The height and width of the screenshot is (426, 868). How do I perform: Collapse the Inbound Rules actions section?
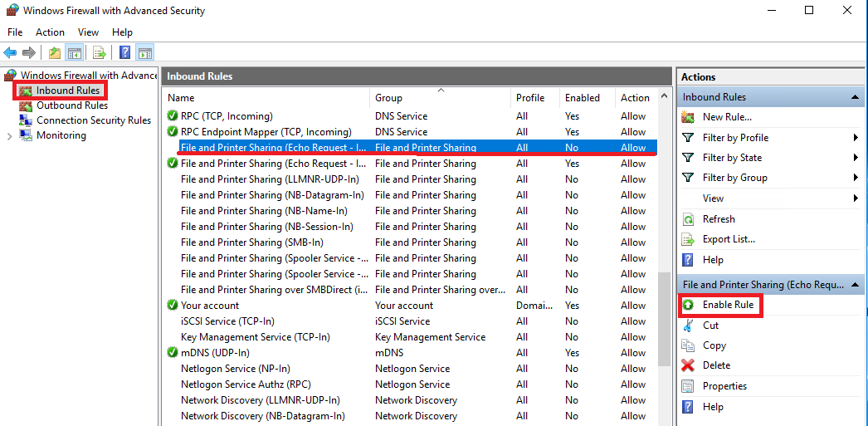click(x=854, y=97)
